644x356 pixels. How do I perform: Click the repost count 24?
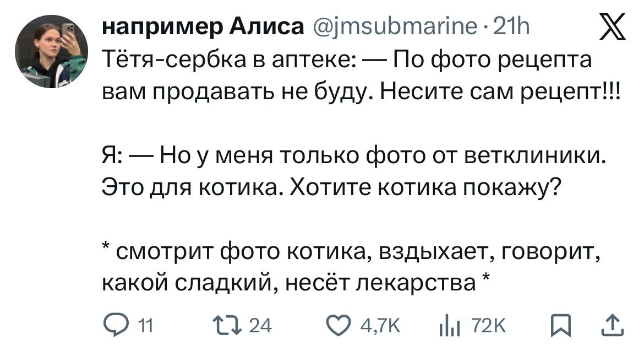point(260,327)
